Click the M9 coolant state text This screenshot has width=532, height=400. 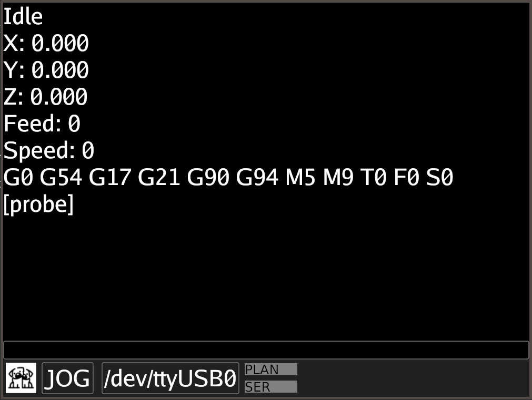click(x=338, y=177)
